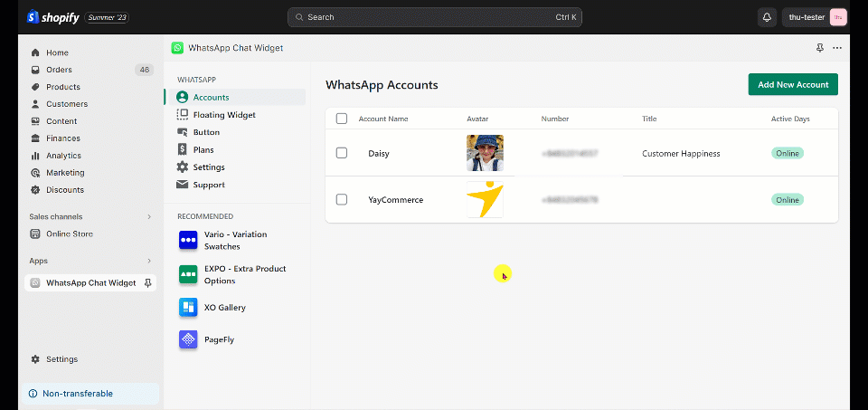868x410 pixels.
Task: Open the Orders page link
Action: coord(60,70)
